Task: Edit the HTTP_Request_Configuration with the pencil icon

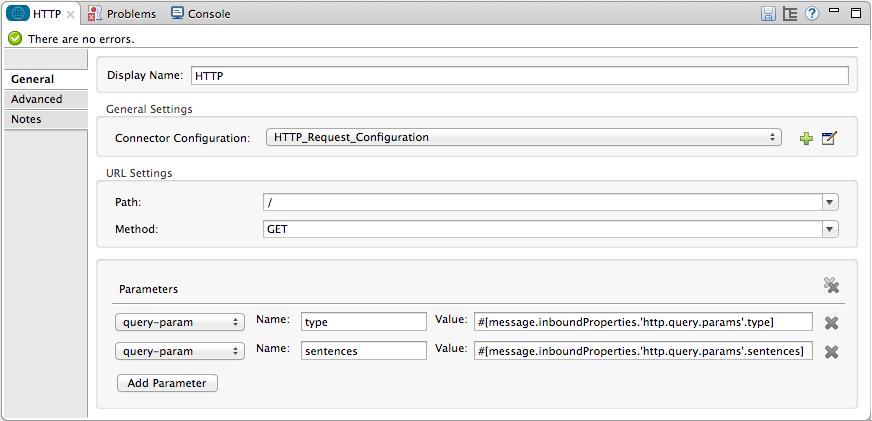Action: (x=829, y=138)
